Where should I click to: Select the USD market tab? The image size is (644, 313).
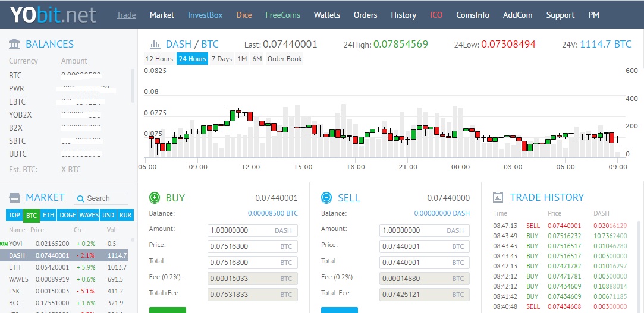(x=109, y=216)
